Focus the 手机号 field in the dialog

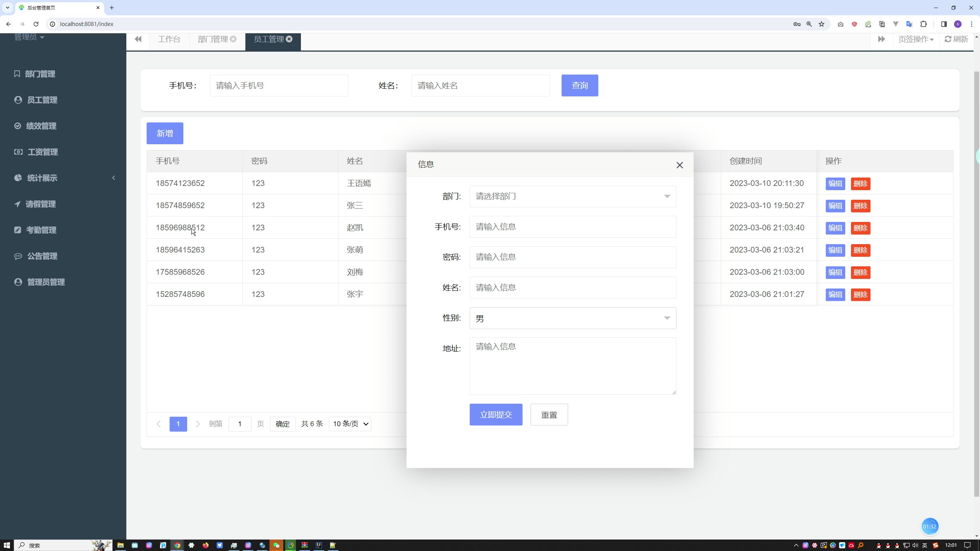[573, 227]
